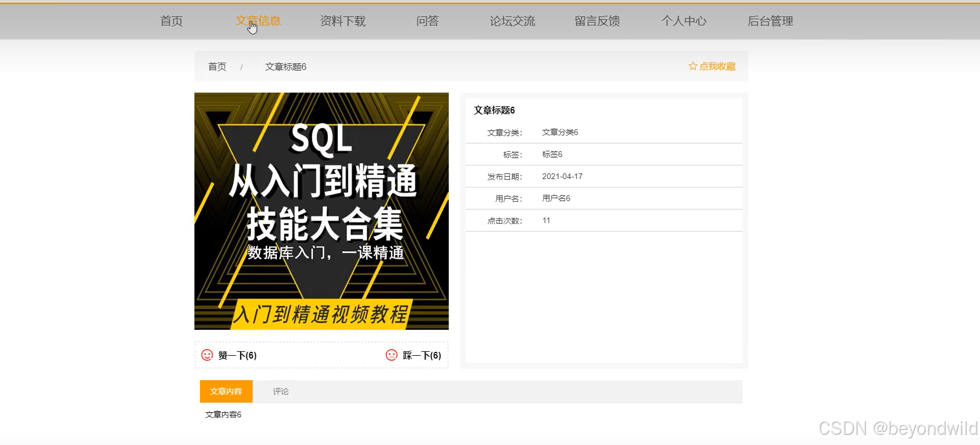The width and height of the screenshot is (980, 445).
Task: Click the publish date 2021-04-17
Action: coord(562,176)
